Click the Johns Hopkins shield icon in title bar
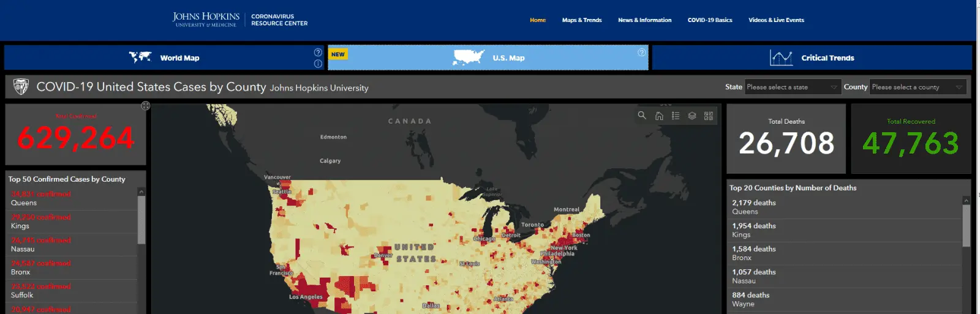Viewport: 980px width, 314px height. tap(21, 87)
